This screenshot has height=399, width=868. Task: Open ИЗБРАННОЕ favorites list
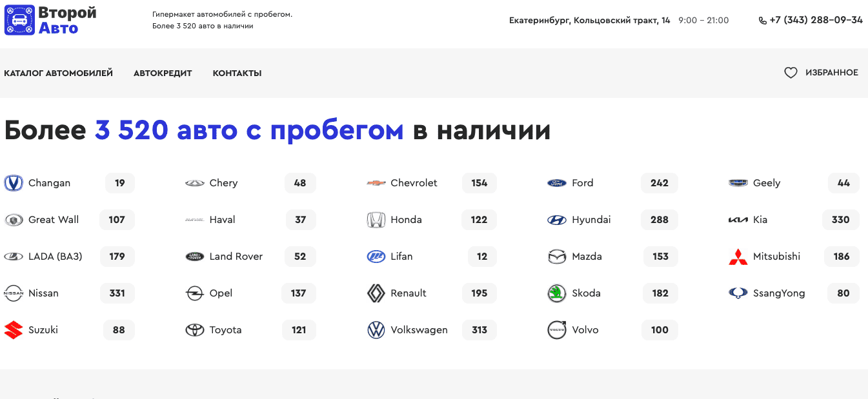pyautogui.click(x=832, y=72)
